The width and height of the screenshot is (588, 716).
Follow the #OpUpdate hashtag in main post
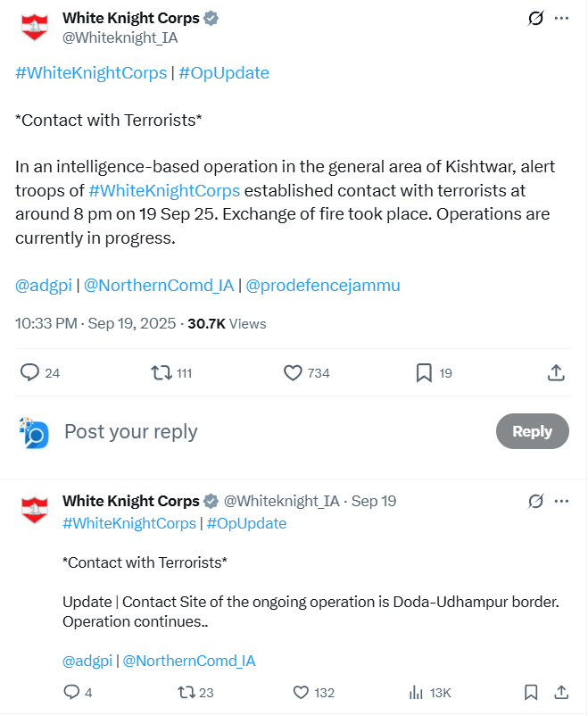(224, 73)
